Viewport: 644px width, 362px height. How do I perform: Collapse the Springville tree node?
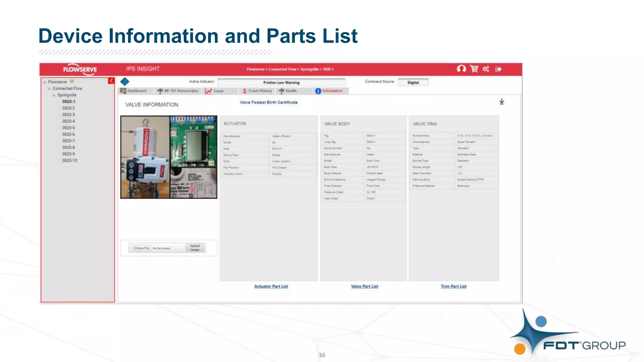pos(54,95)
